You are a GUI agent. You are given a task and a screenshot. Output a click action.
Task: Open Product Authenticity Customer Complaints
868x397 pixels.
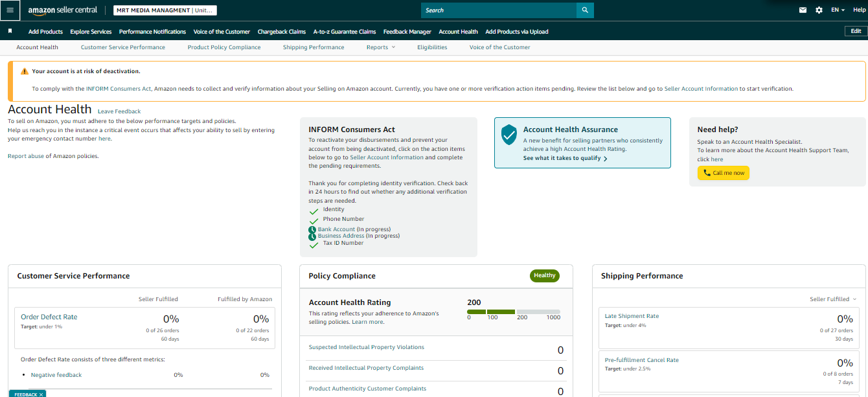pyautogui.click(x=367, y=389)
